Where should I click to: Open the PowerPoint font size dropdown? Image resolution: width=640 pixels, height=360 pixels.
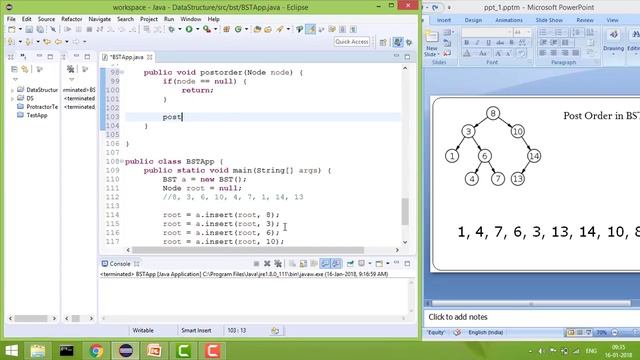coord(528,32)
